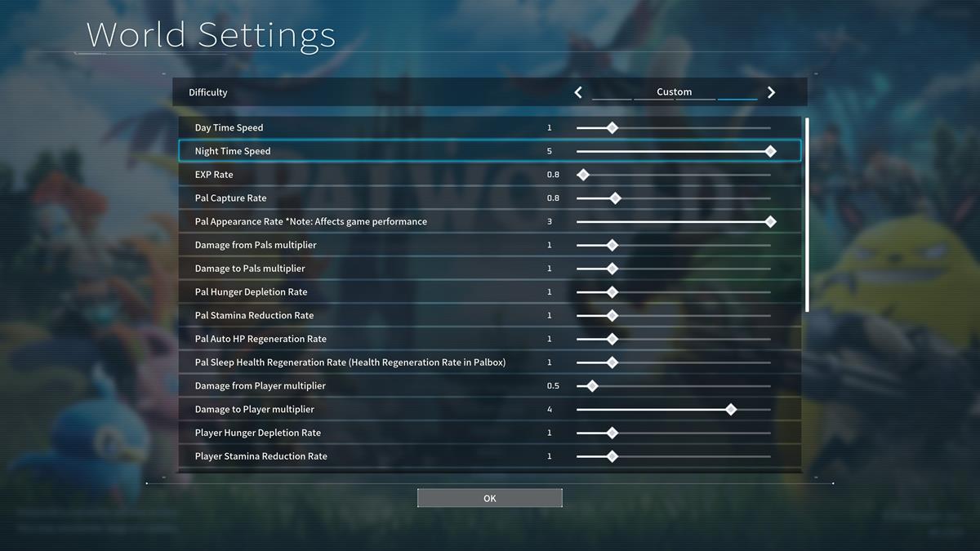
Task: Click the EXP Rate slider handle
Action: click(x=583, y=174)
